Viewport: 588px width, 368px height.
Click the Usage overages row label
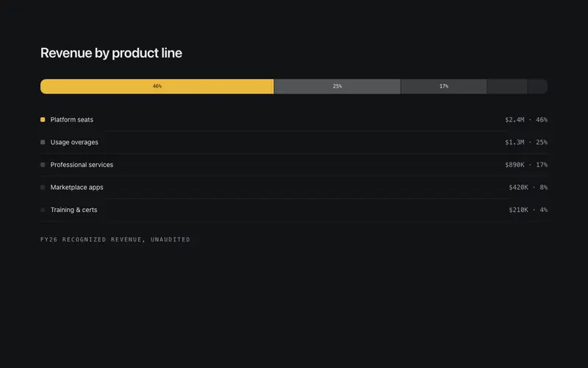pyautogui.click(x=74, y=142)
